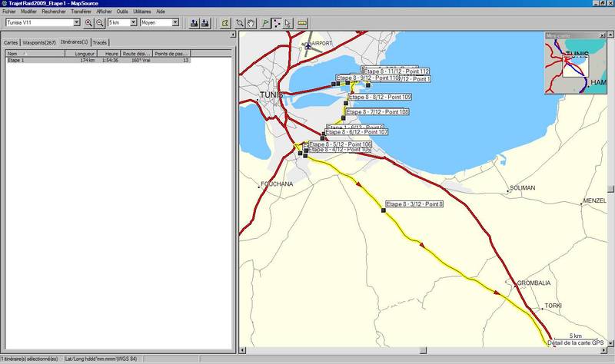Click waypoint label Etape 8 - 6/12 - Point 107
This screenshot has width=615, height=364.
357,132
